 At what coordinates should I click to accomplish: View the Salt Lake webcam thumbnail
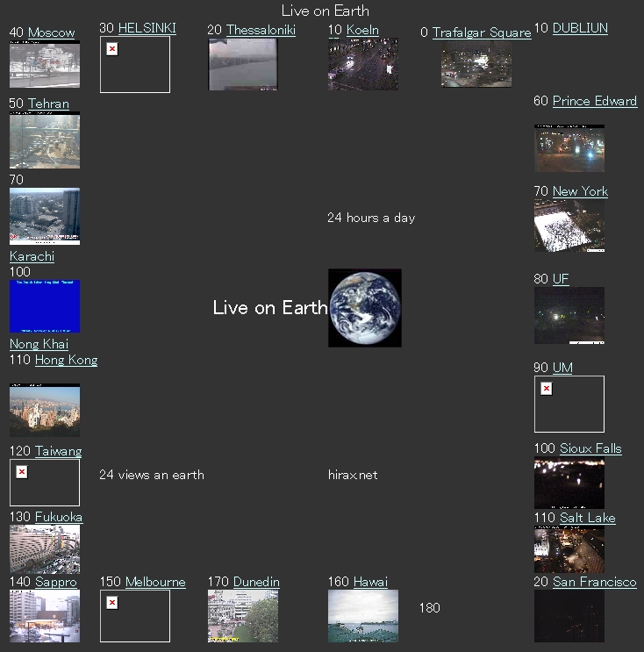[569, 549]
